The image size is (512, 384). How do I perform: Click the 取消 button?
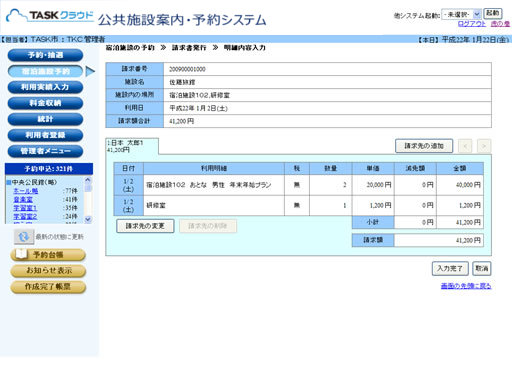point(482,268)
